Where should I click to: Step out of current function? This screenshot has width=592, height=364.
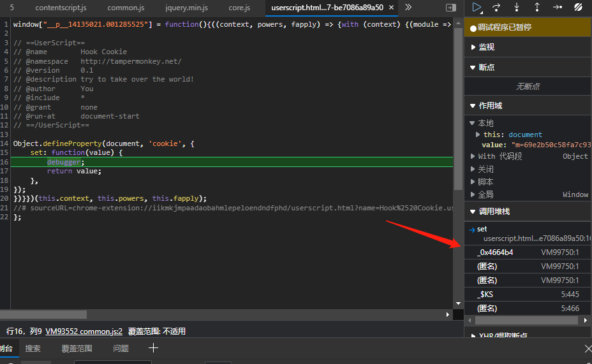pyautogui.click(x=537, y=7)
